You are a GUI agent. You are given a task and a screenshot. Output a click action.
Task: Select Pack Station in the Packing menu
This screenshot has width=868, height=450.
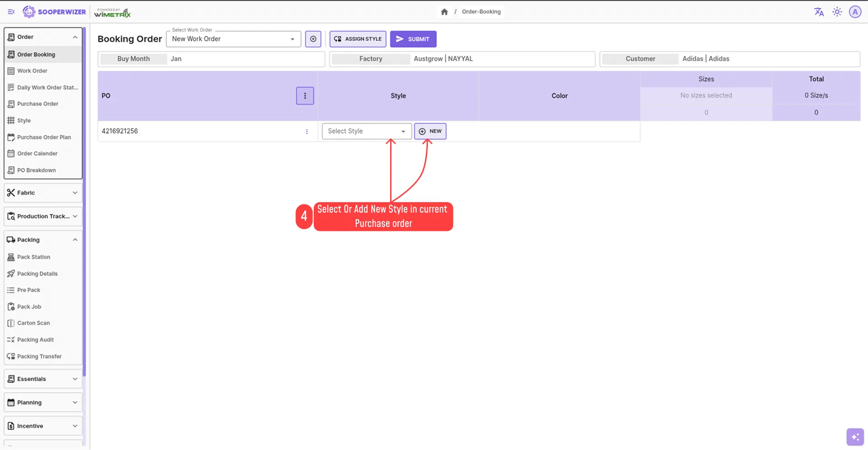[x=33, y=256]
